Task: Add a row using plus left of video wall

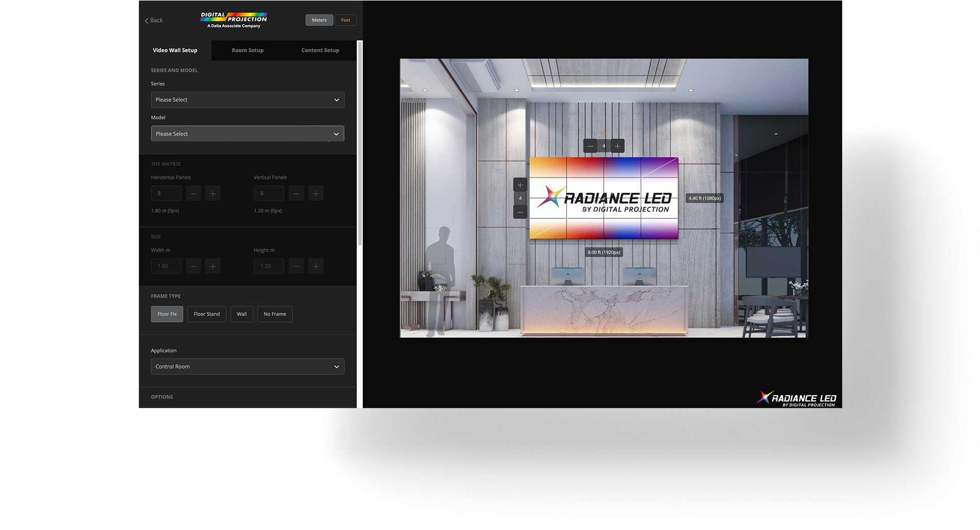Action: [x=520, y=185]
